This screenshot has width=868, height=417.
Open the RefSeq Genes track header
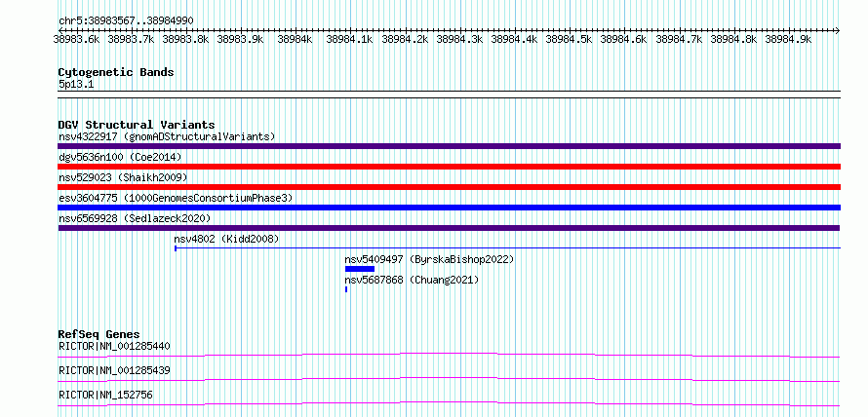99,334
